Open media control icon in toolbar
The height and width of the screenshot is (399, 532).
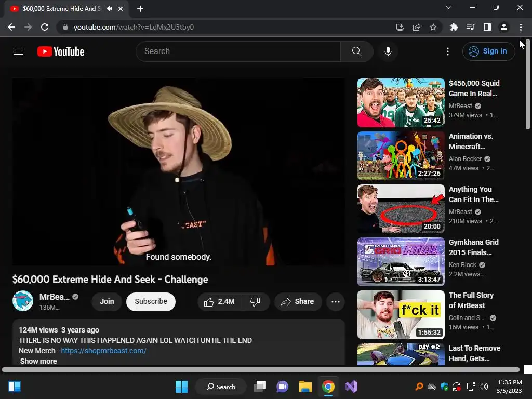coord(470,27)
